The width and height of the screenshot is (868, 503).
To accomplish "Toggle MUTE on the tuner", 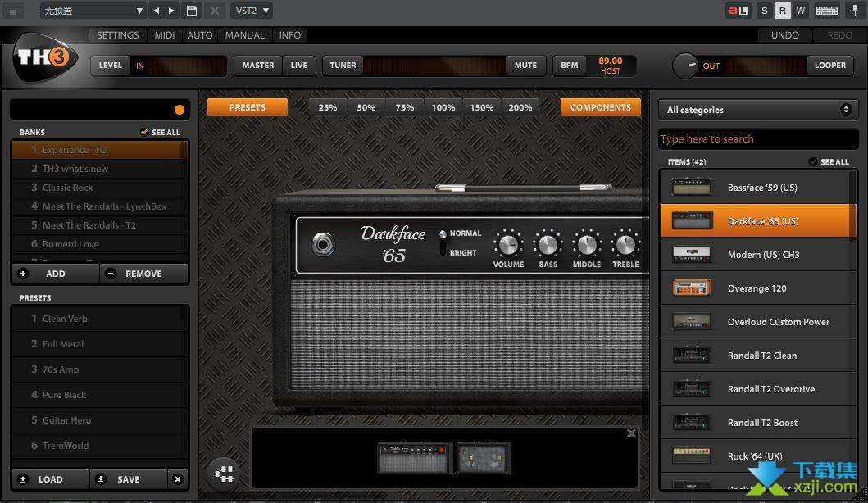I will (525, 66).
